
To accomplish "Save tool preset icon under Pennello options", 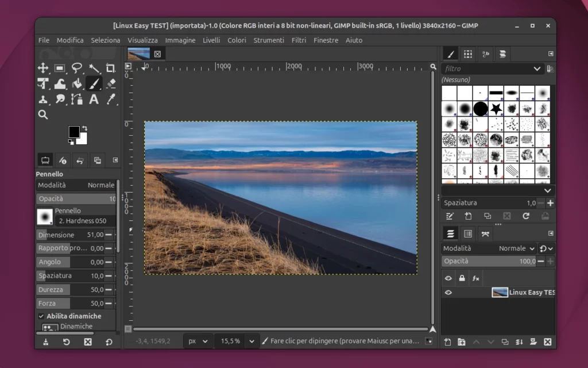I will click(x=46, y=342).
